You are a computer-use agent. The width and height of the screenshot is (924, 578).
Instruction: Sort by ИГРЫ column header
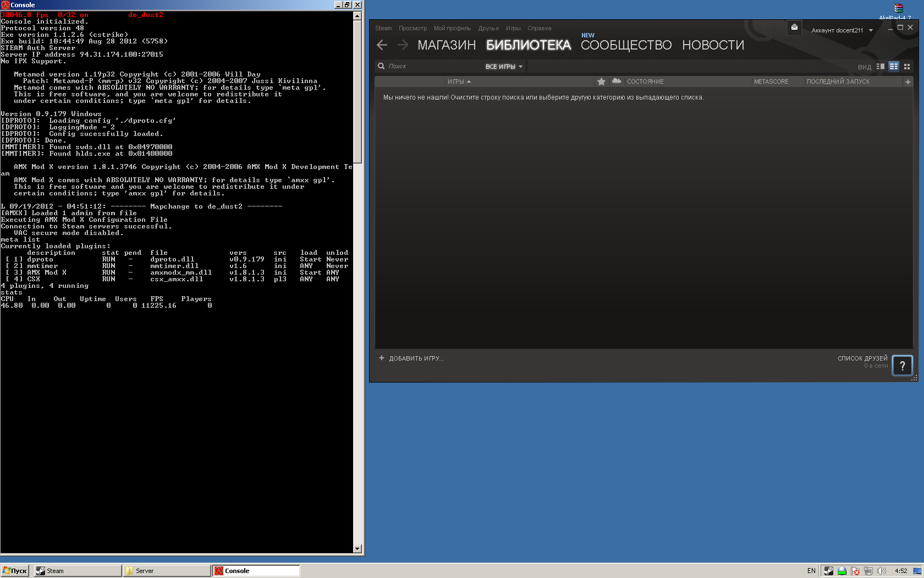(x=459, y=81)
